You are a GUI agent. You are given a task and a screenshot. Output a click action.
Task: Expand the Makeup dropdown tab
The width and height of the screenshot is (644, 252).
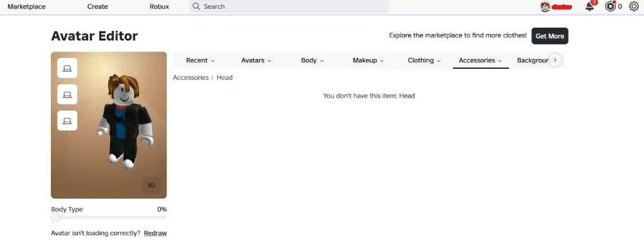coord(368,60)
